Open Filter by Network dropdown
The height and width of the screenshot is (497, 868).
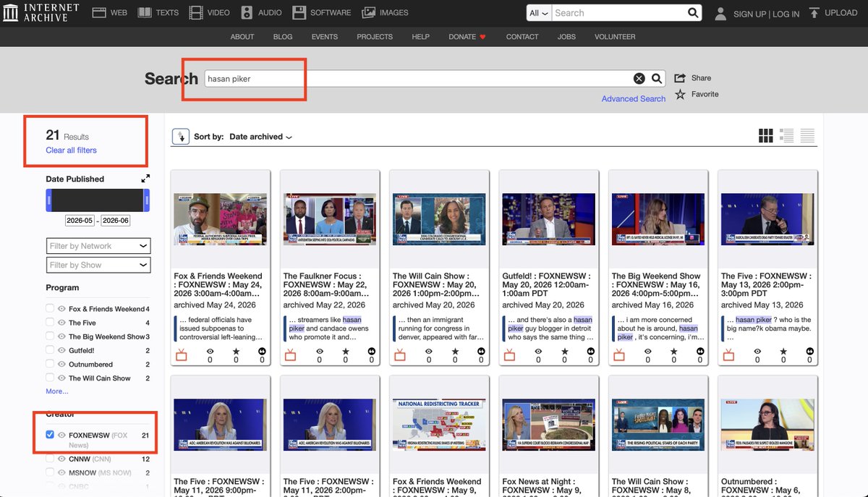98,246
